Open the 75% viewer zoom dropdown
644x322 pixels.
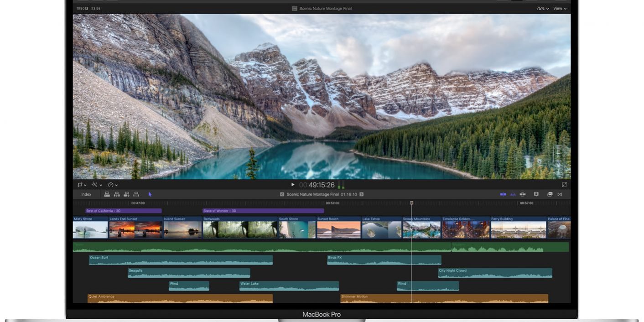coord(542,8)
